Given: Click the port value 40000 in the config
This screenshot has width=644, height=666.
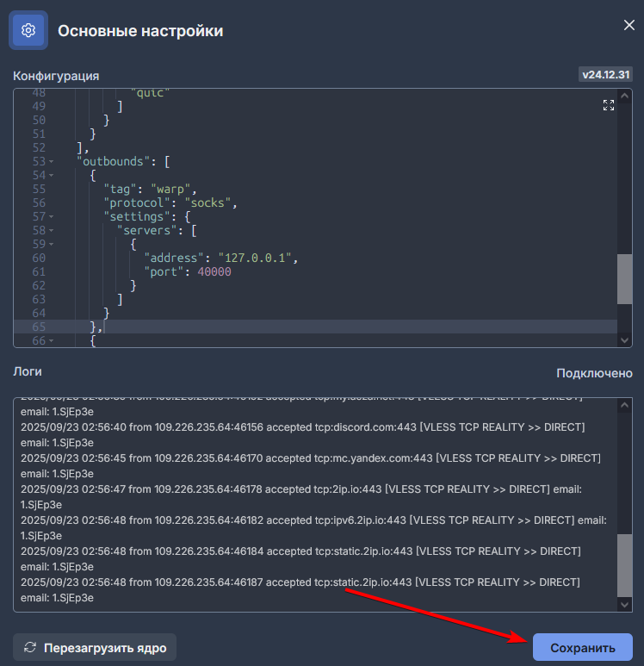Looking at the screenshot, I should [214, 272].
